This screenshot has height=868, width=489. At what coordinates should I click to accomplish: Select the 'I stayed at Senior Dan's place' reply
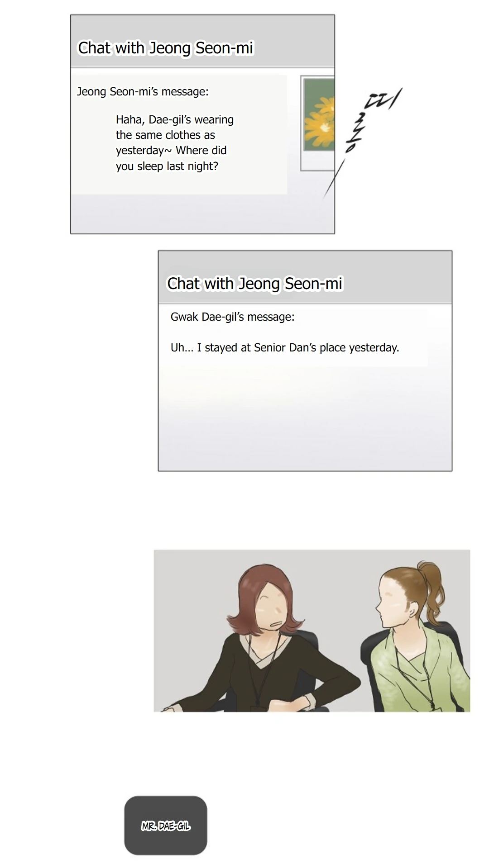[285, 347]
